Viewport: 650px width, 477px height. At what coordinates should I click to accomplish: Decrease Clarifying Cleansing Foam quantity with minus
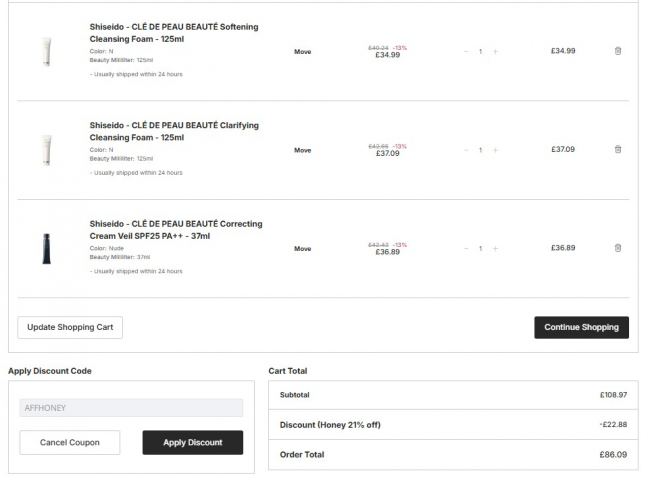(x=466, y=150)
